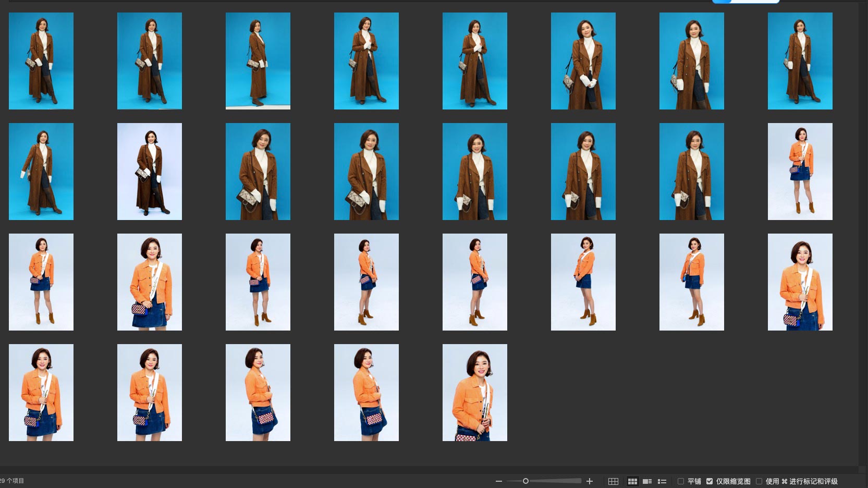Switch to list view icon
The width and height of the screenshot is (868, 488).
point(662,481)
